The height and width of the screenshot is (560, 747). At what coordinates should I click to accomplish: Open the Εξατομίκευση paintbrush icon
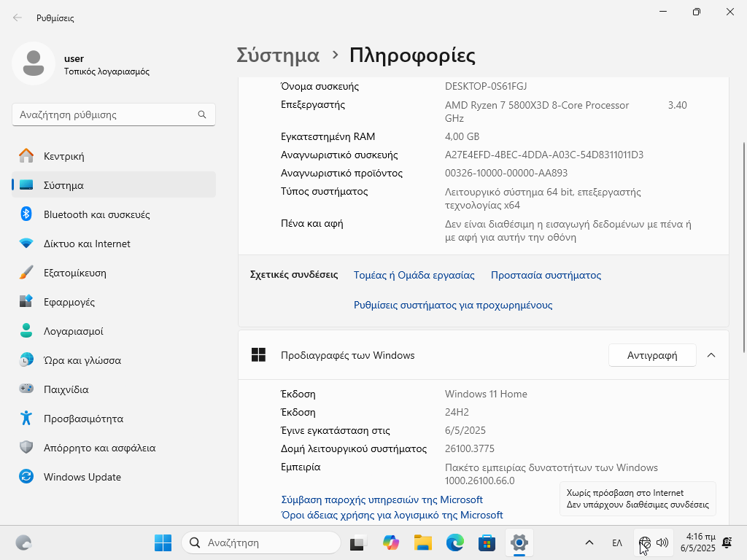(26, 273)
